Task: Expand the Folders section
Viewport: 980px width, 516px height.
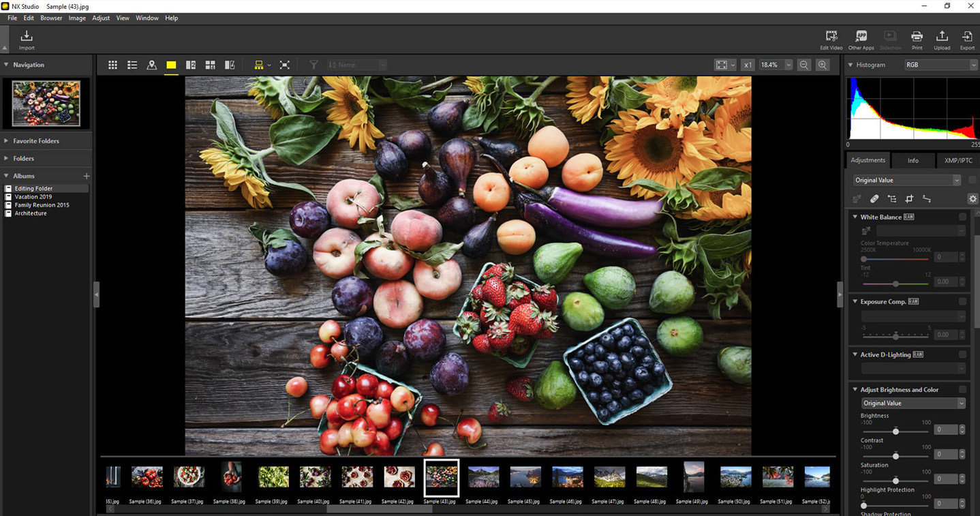Action: point(6,158)
